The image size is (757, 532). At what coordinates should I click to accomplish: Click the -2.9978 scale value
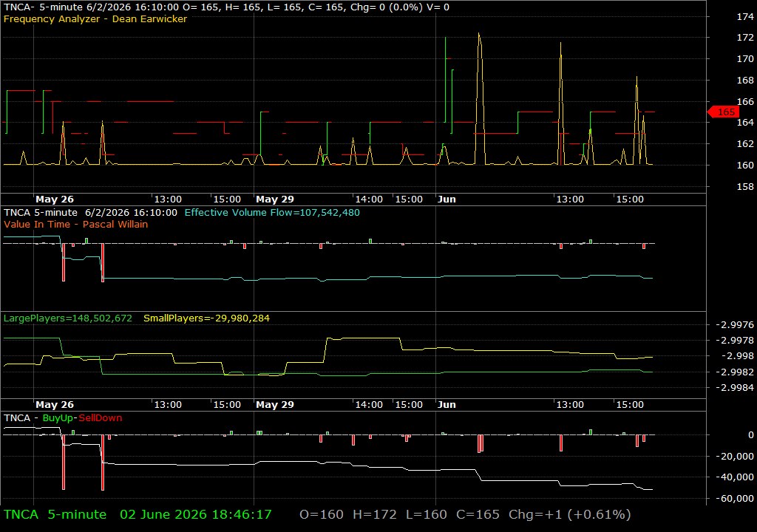[x=734, y=341]
